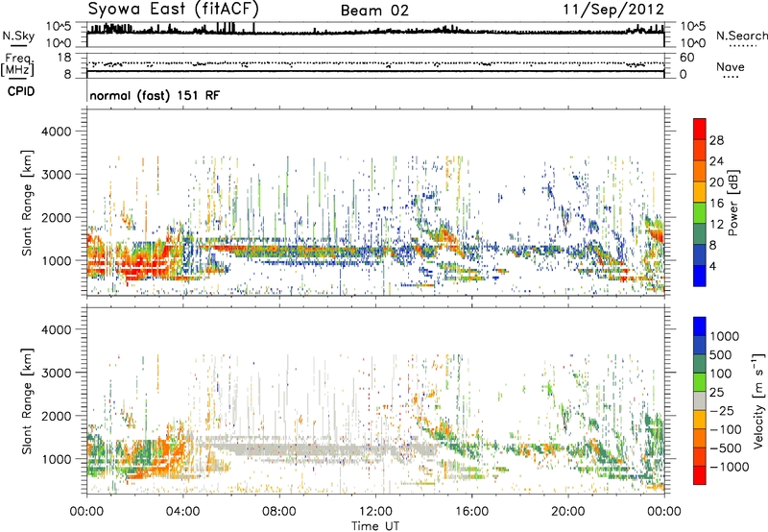Viewport: 768px width, 532px height.
Task: Click the Velocity color bar value '1000'
Action: tap(725, 336)
